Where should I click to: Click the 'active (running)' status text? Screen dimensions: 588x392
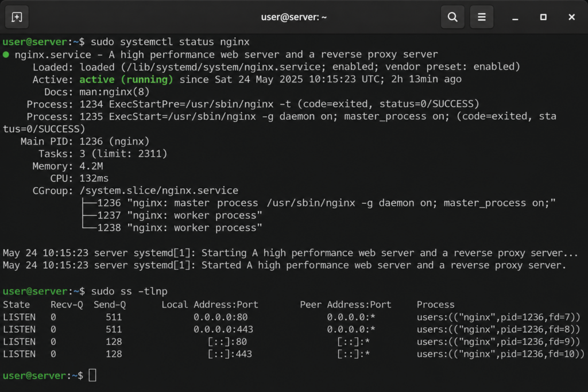[x=126, y=79]
